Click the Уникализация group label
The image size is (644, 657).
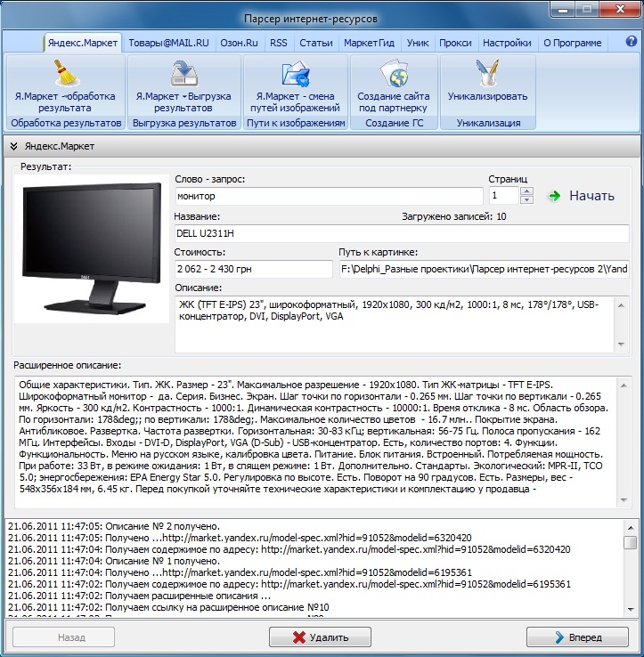(x=488, y=123)
